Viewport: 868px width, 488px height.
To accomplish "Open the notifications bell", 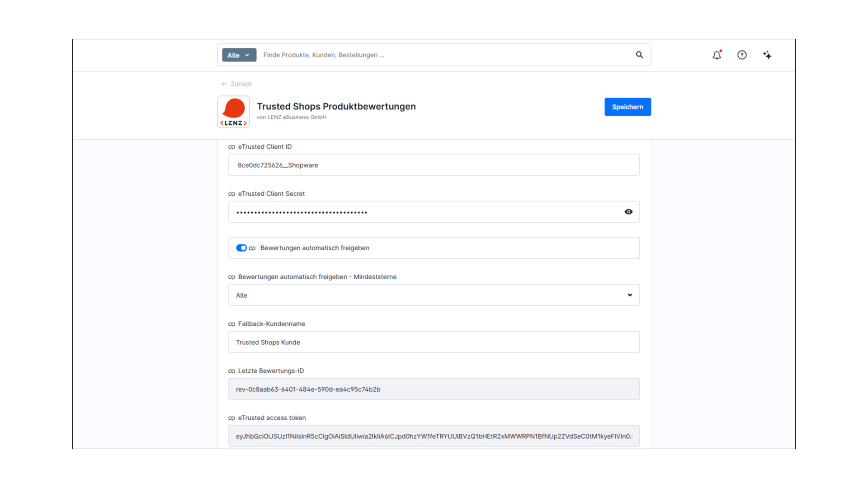I will coord(717,55).
